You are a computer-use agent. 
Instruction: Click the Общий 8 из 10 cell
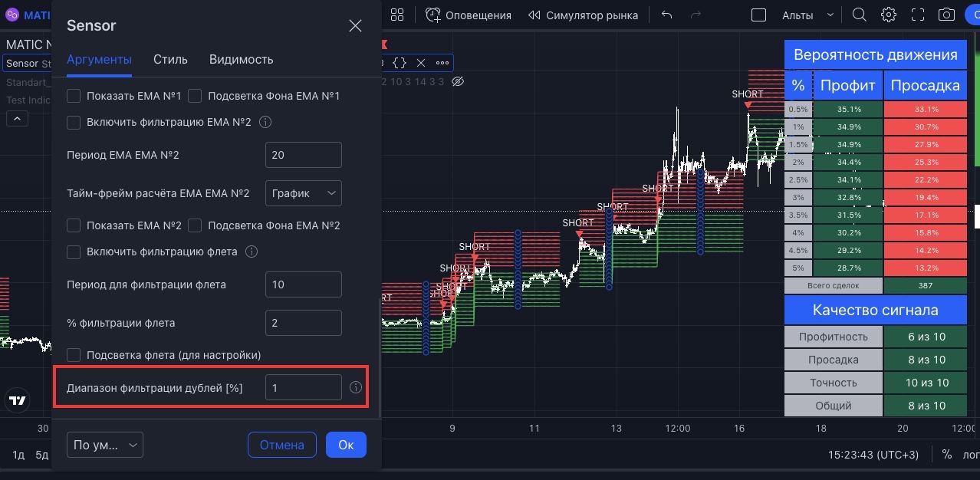coord(926,406)
